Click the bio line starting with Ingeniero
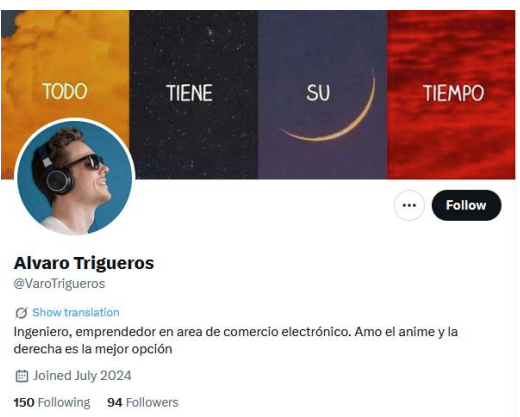Viewport: 520px width, 417px height. [x=236, y=332]
